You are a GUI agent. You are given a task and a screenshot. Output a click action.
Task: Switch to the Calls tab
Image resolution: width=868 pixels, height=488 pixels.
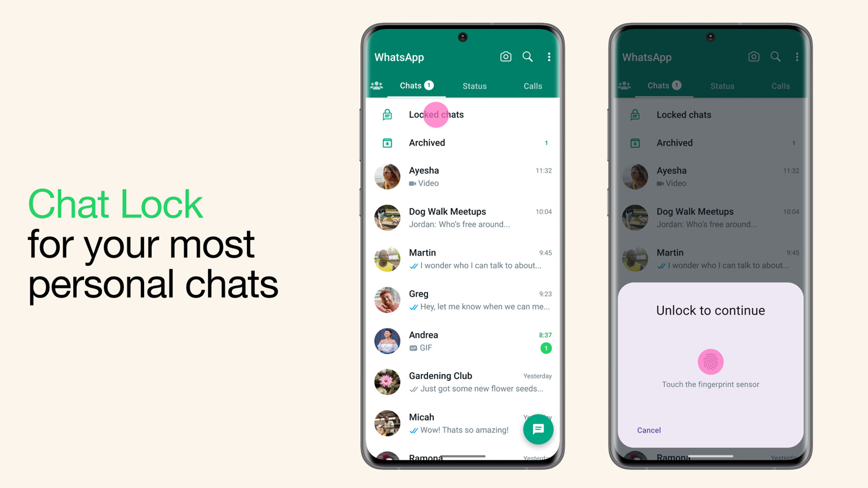[532, 85]
